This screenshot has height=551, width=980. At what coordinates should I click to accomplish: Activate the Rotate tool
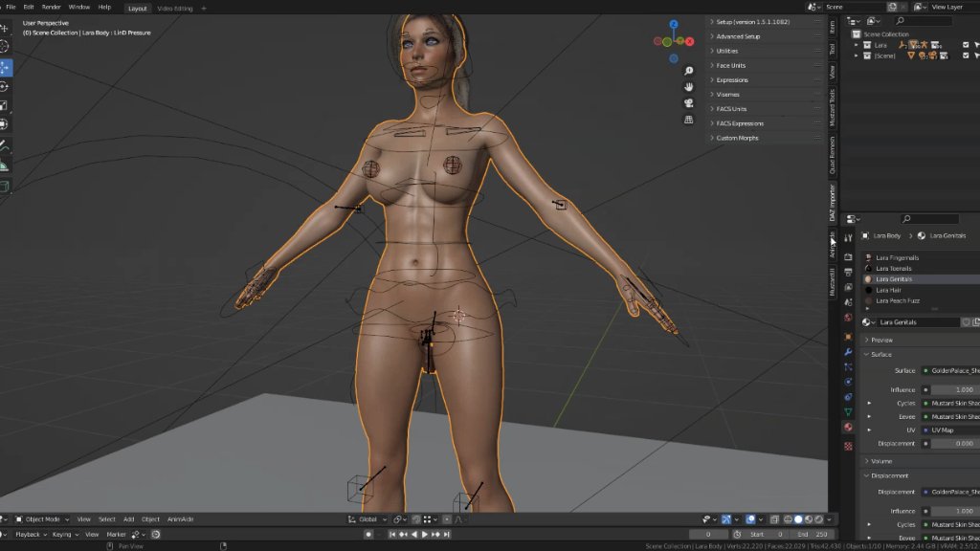click(x=4, y=86)
